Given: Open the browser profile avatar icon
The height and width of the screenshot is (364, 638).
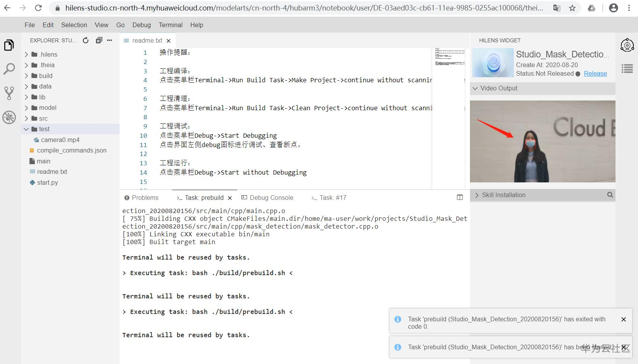Looking at the screenshot, I should (x=614, y=8).
